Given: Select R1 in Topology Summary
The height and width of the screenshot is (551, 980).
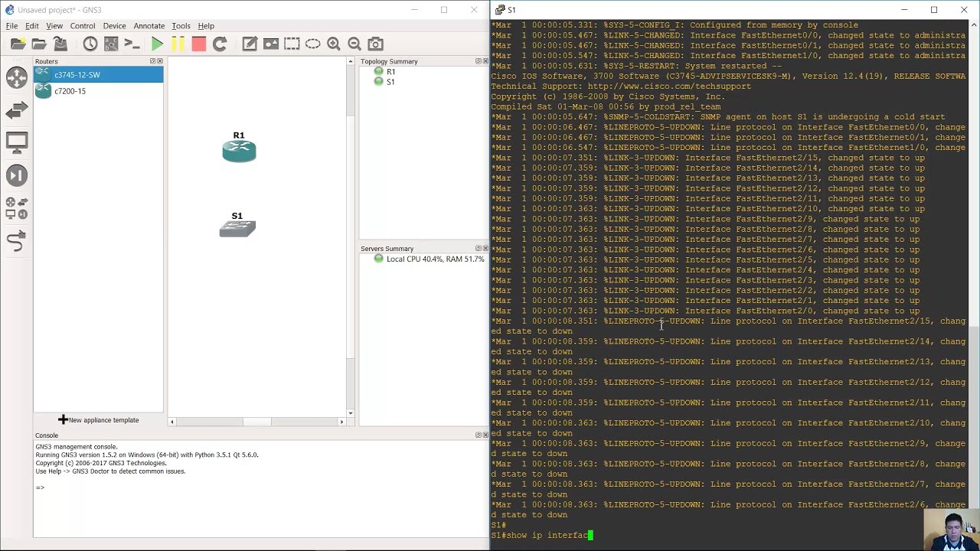Looking at the screenshot, I should tap(384, 71).
